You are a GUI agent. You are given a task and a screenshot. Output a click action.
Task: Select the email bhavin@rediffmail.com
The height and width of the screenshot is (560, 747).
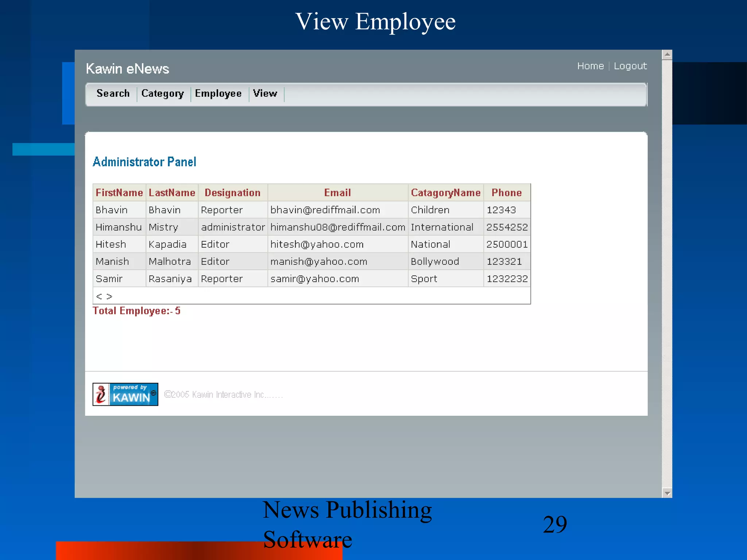coord(325,210)
